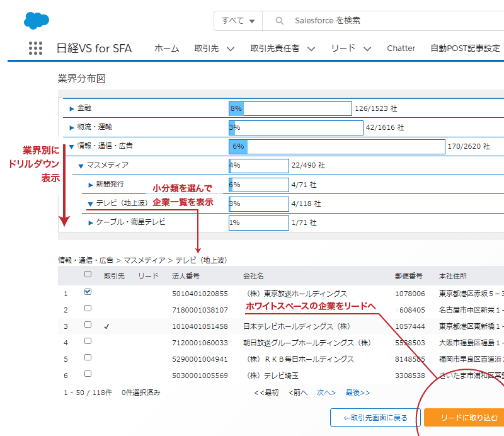
Task: Expand the 金融 industry row
Action: (x=72, y=108)
